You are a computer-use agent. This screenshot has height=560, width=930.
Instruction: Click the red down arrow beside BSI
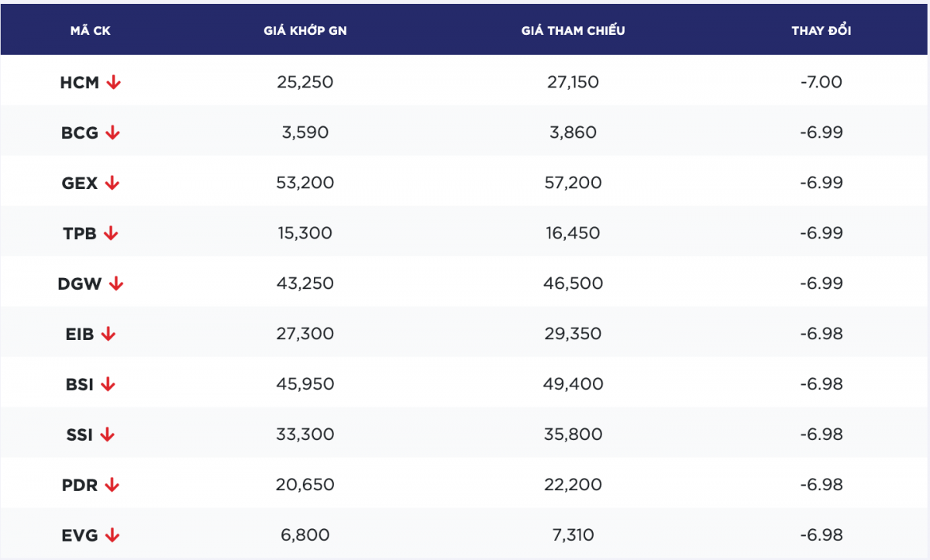point(108,384)
